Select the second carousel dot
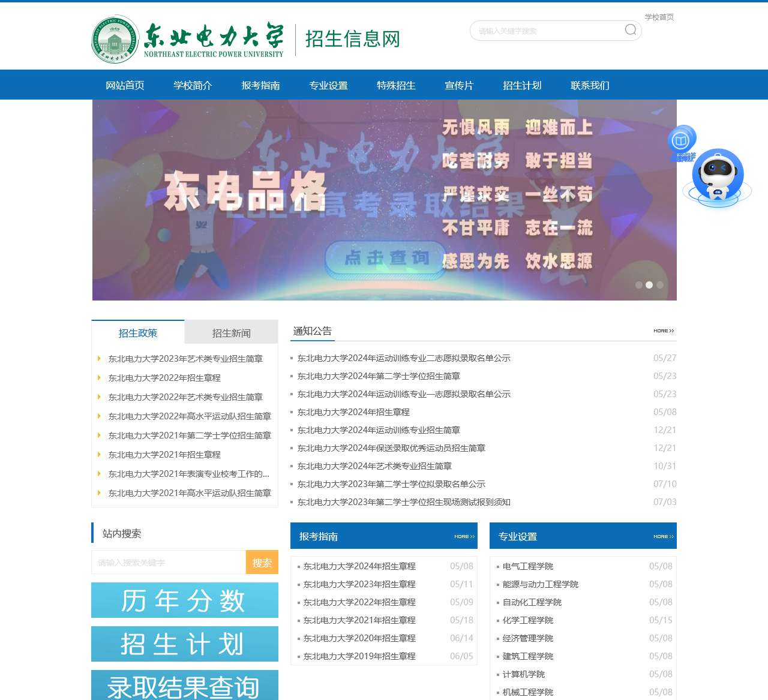768x700 pixels. click(649, 285)
